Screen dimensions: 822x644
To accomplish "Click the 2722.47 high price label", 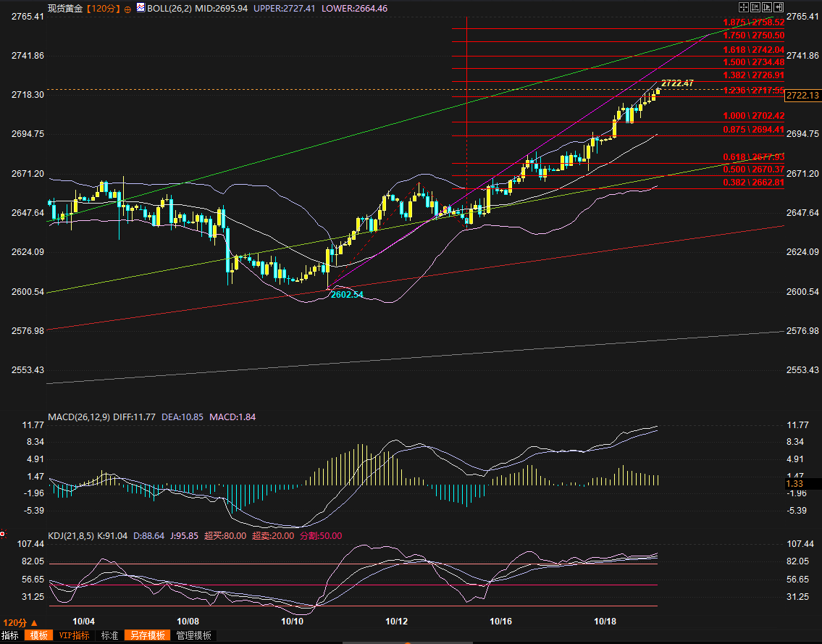I will pos(677,83).
